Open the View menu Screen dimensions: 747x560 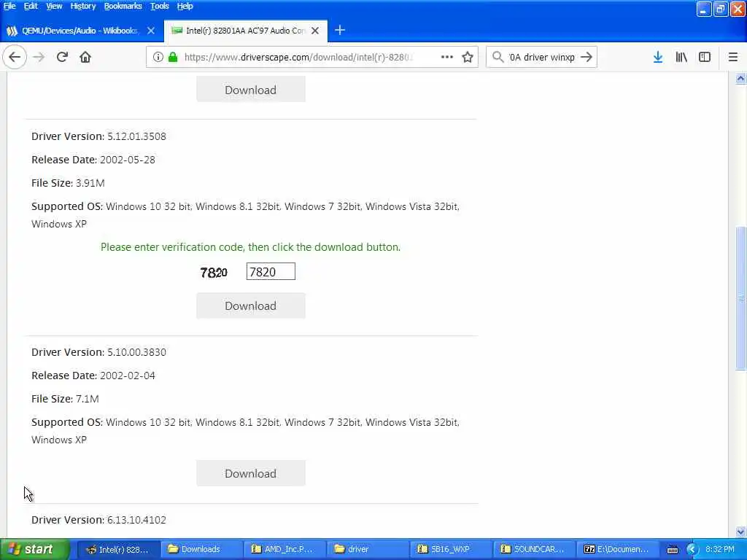[54, 6]
